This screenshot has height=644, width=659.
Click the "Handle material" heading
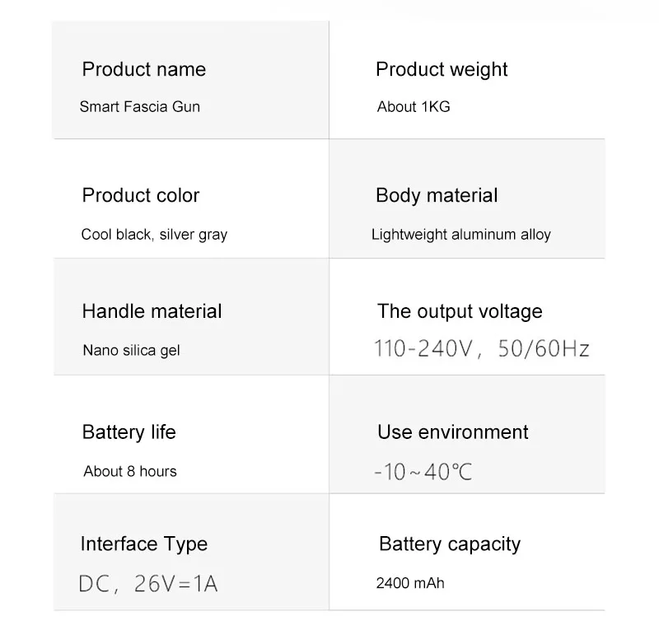click(152, 311)
